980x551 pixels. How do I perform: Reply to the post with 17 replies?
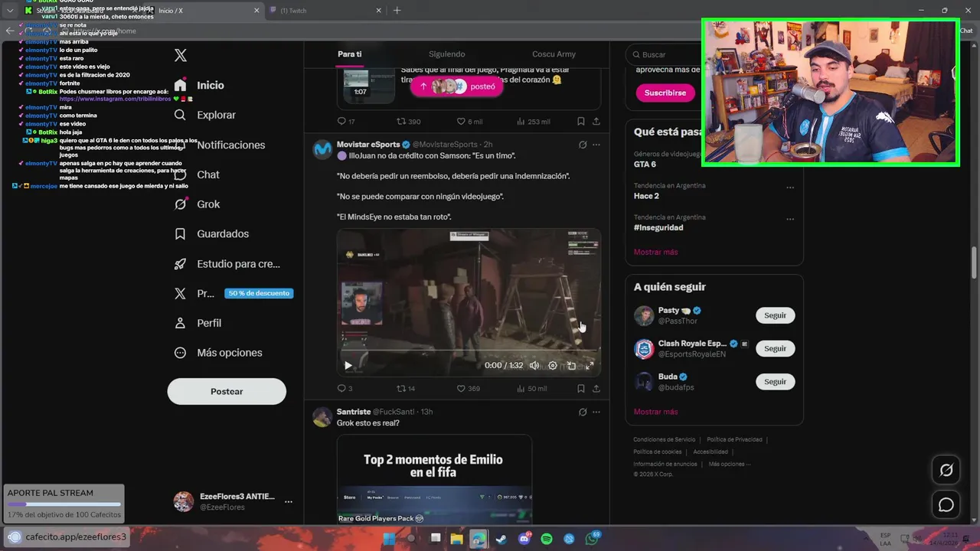(x=346, y=121)
